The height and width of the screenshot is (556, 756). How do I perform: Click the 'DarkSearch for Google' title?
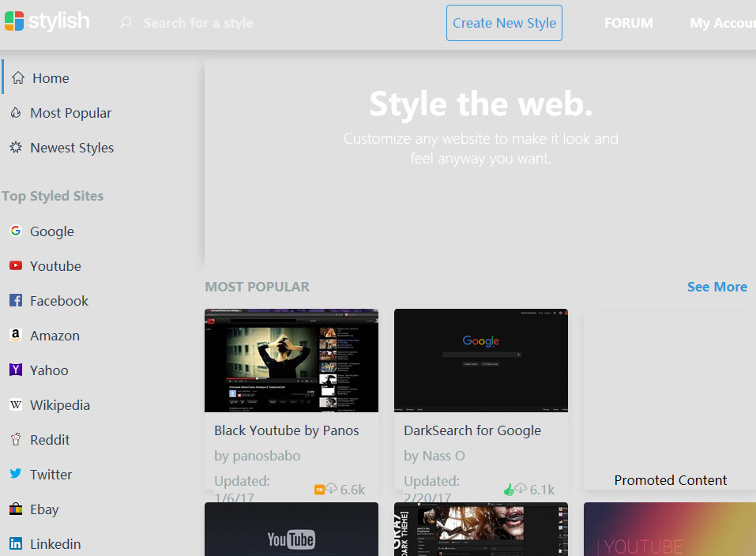472,430
